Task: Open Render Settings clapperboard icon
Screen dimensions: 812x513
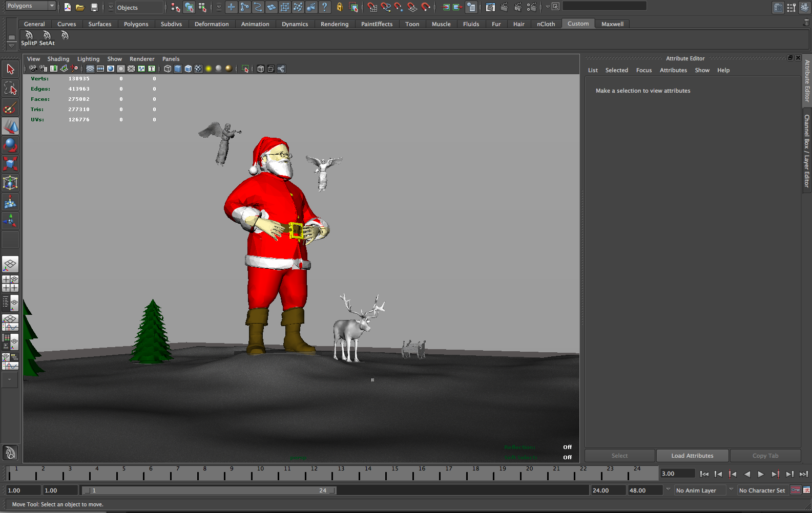Action: pos(531,7)
